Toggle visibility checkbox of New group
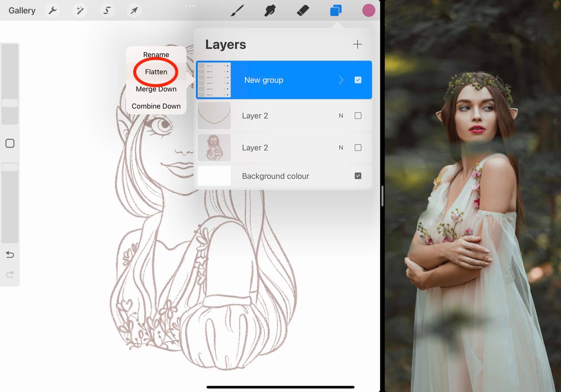The width and height of the screenshot is (561, 392). pos(358,80)
